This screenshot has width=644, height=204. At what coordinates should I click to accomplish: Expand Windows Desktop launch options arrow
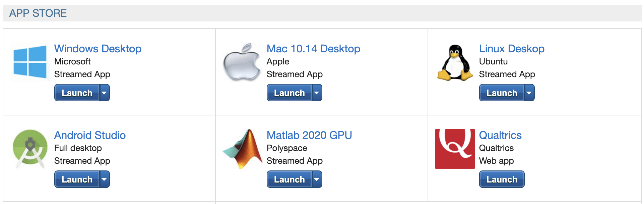tap(105, 93)
